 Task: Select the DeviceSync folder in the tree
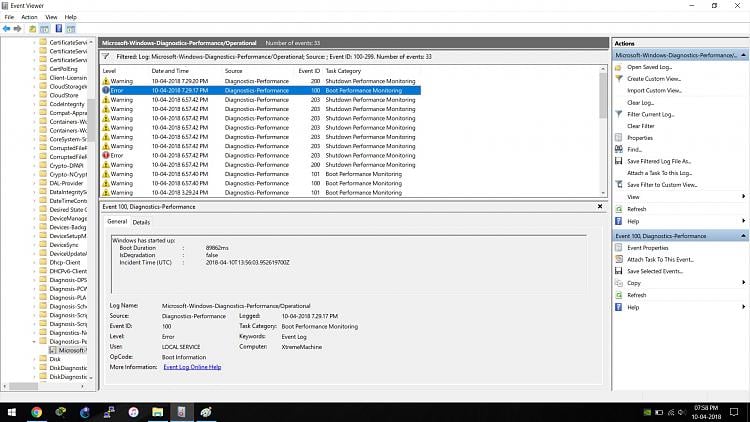[x=63, y=245]
